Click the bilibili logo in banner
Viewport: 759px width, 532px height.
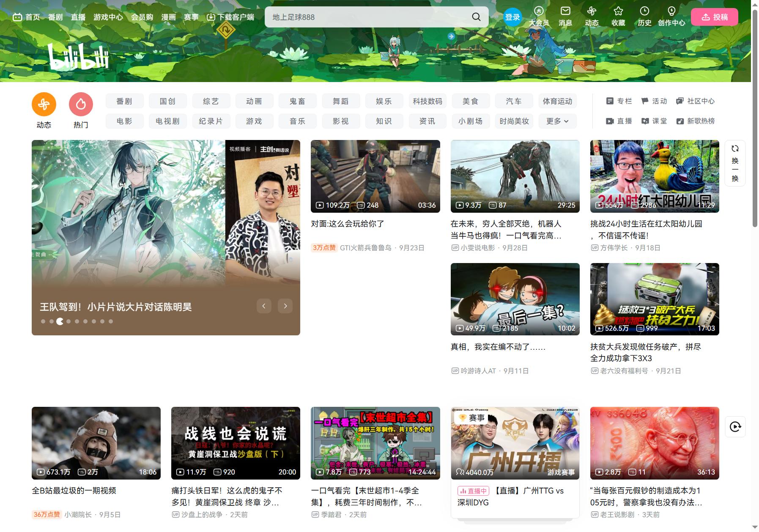(78, 56)
